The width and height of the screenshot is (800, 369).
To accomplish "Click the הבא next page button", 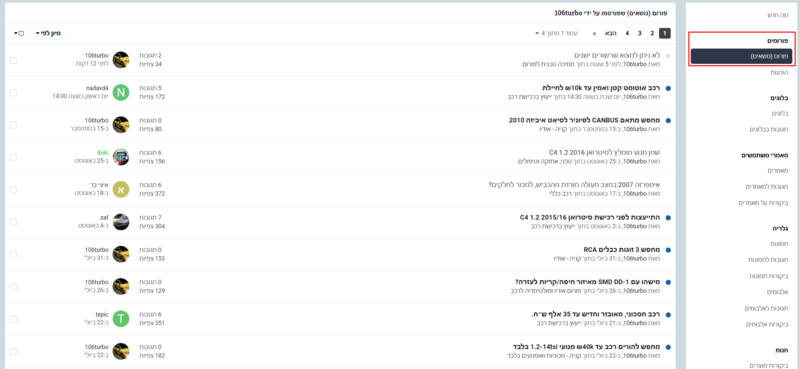I will [x=611, y=33].
